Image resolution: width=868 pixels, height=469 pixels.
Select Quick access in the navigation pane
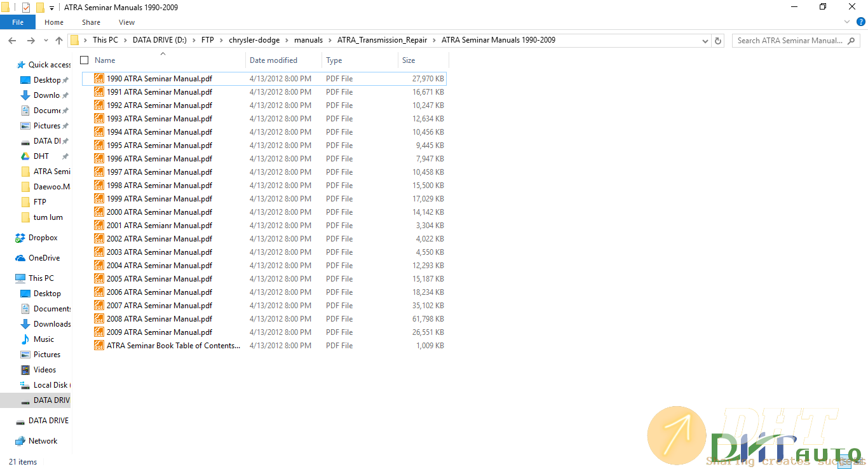point(43,65)
